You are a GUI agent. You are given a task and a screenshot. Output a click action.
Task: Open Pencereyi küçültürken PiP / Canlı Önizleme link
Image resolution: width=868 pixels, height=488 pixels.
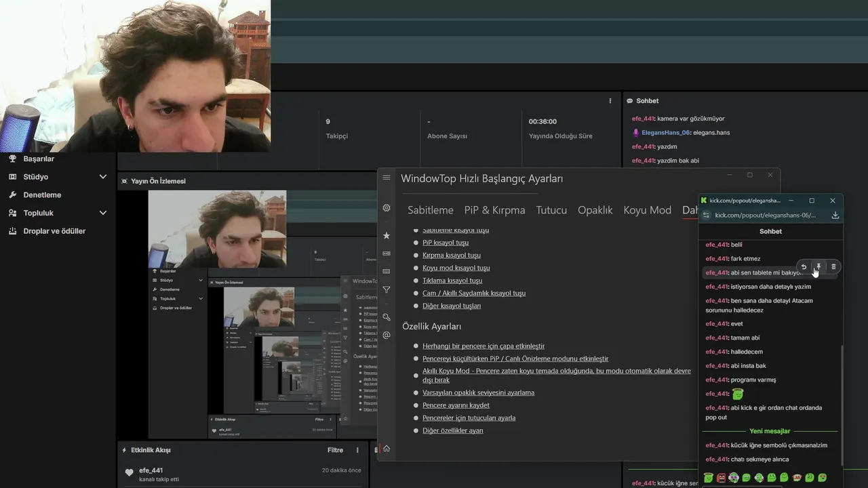pyautogui.click(x=515, y=359)
